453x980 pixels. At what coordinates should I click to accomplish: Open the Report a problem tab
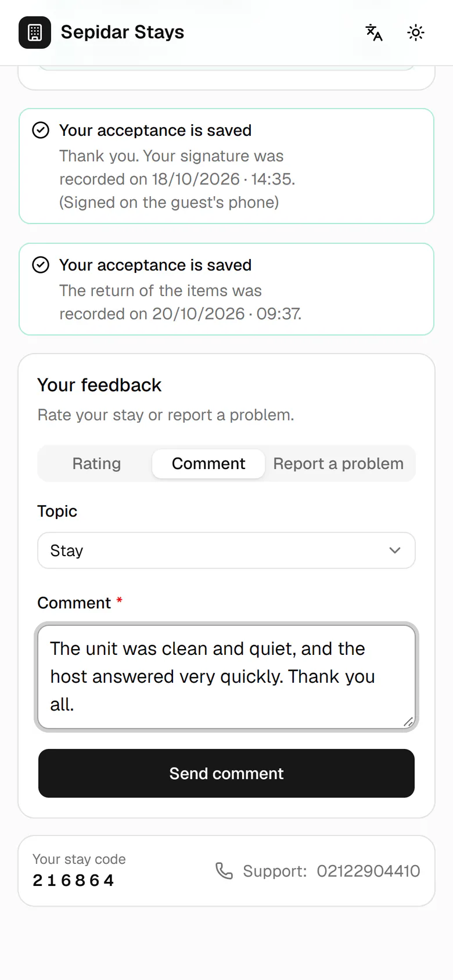tap(339, 463)
